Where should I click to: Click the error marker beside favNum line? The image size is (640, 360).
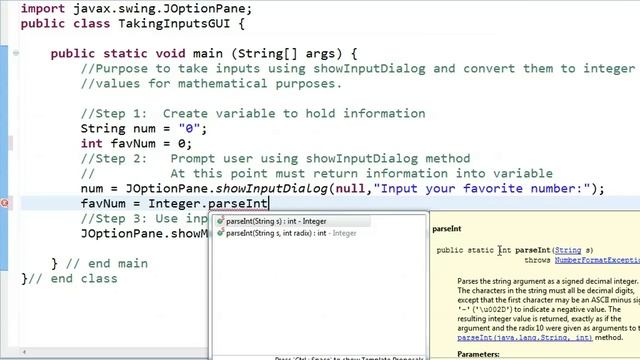coord(4,203)
